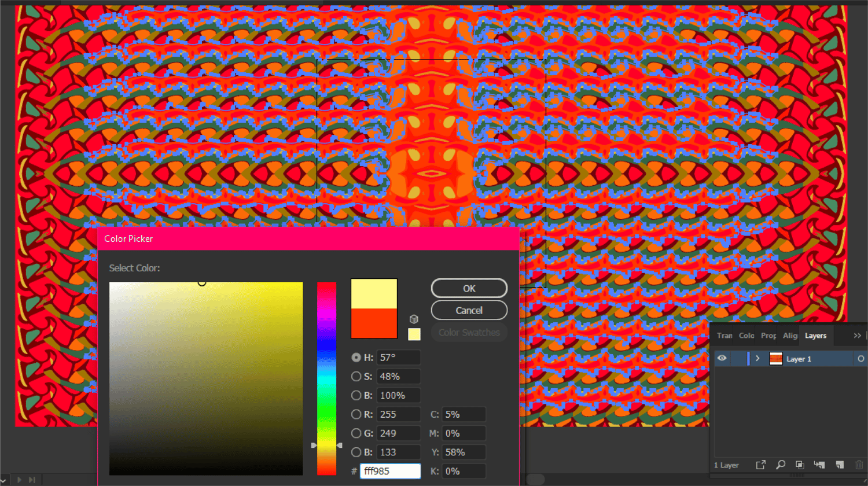
Task: Open the panel menu via double-arrow chevron
Action: tap(857, 335)
